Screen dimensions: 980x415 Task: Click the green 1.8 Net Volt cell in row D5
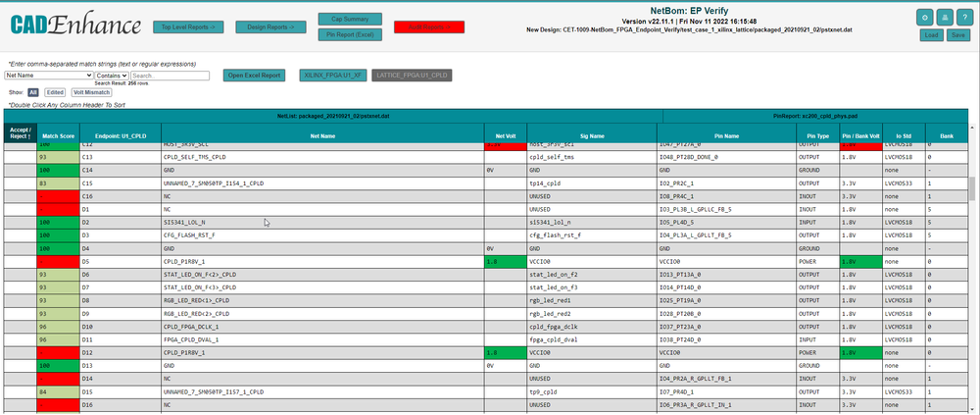pos(506,262)
